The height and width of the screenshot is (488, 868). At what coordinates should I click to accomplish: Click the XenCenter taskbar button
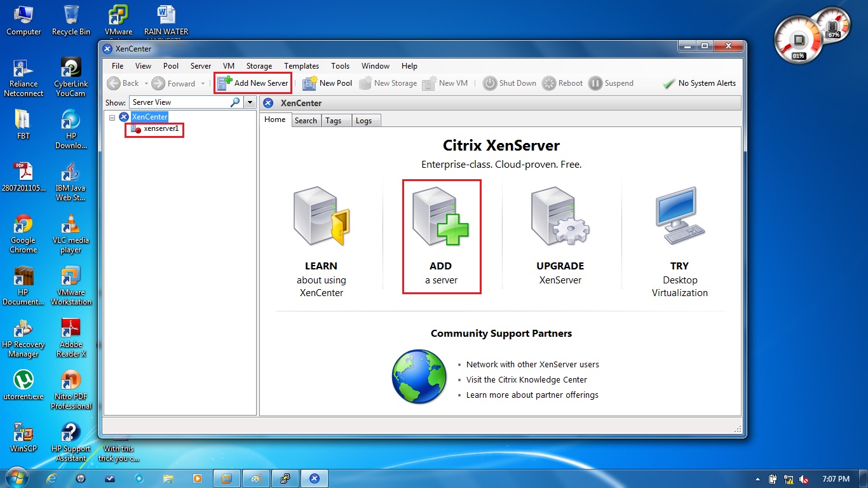click(314, 478)
